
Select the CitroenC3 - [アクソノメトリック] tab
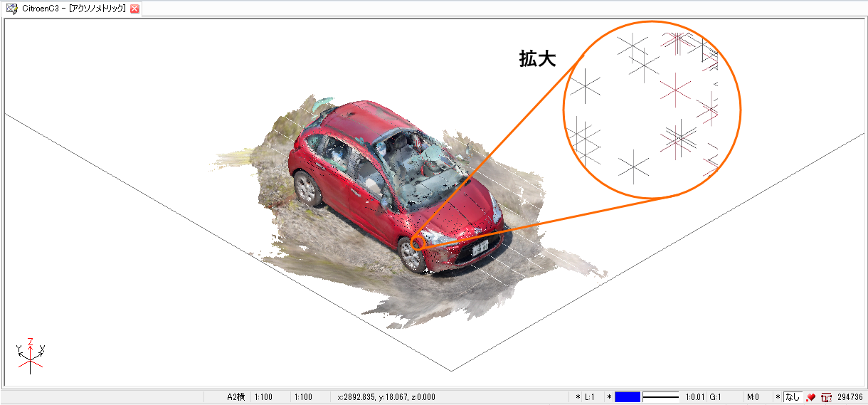[x=73, y=9]
